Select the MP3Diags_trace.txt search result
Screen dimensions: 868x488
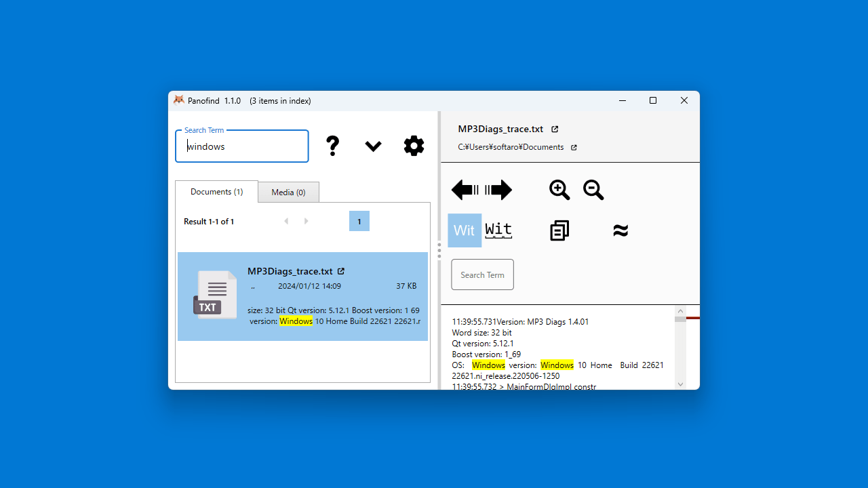pyautogui.click(x=302, y=296)
